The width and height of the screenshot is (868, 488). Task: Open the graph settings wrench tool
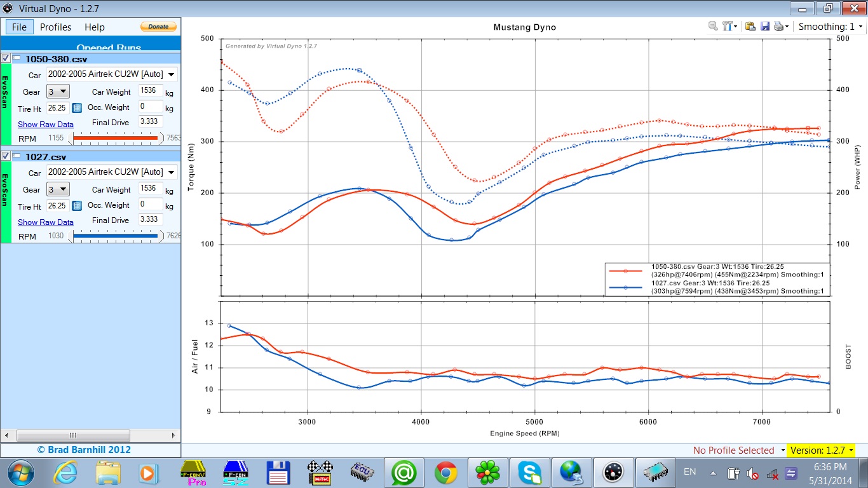pyautogui.click(x=728, y=26)
